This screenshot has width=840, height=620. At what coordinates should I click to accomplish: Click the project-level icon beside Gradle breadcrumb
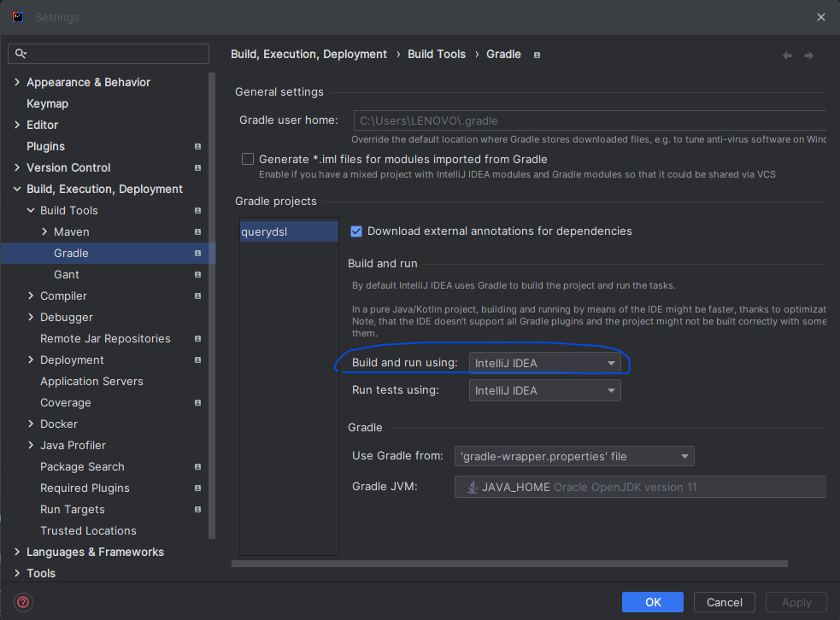coord(537,55)
